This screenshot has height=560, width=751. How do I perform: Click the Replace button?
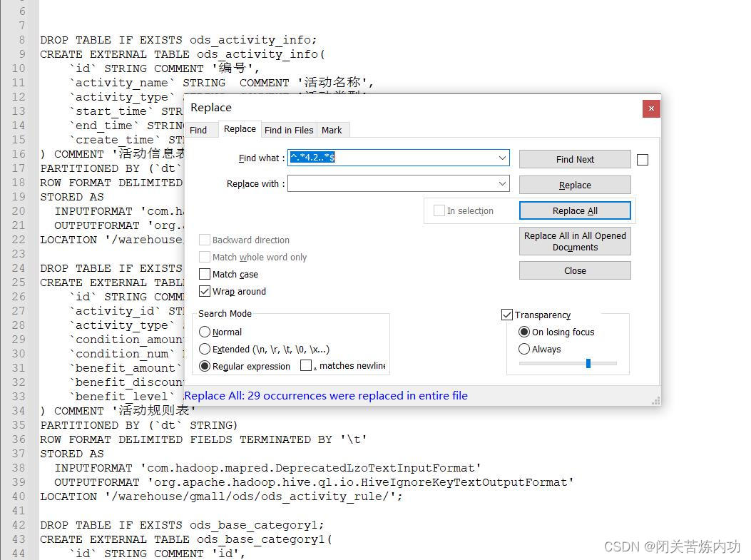click(x=575, y=185)
